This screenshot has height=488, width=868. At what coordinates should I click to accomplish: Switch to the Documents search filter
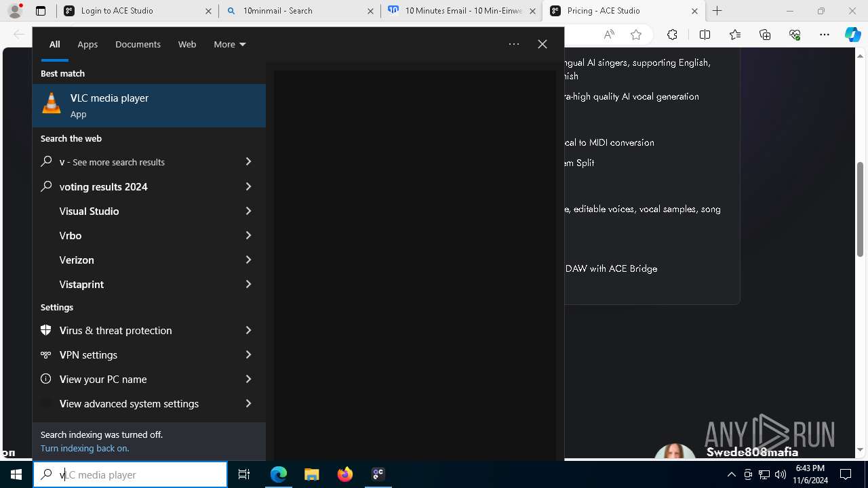[x=138, y=44]
